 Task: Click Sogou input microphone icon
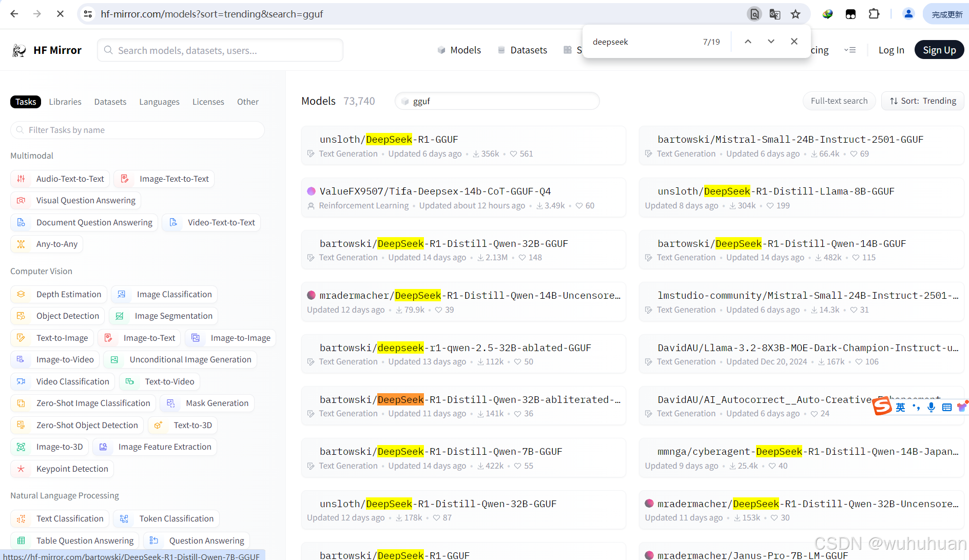931,407
